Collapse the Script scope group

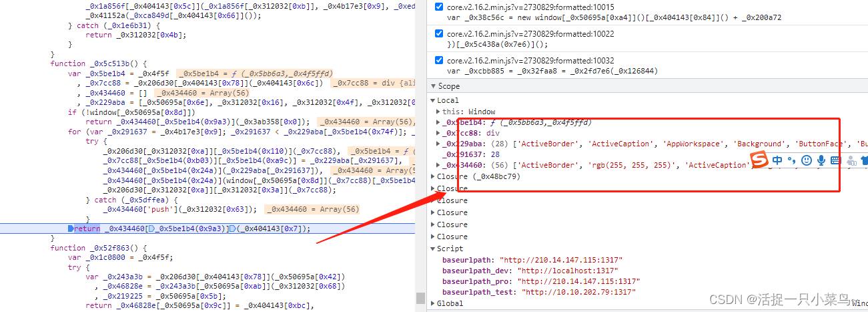click(434, 249)
